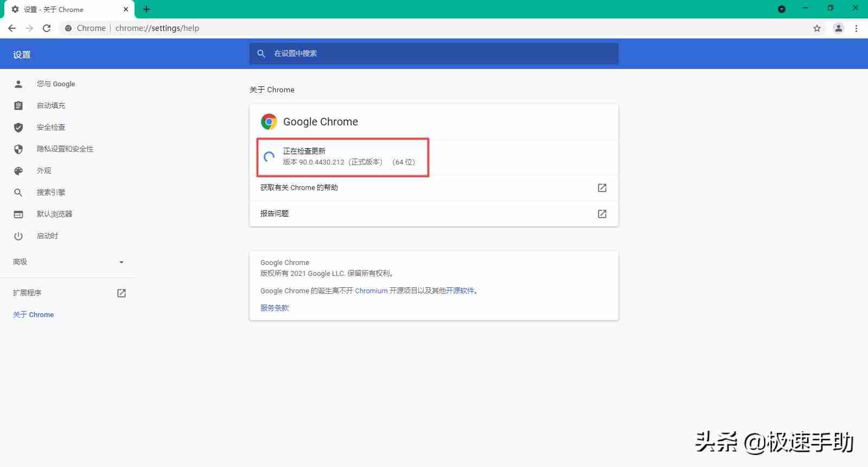Open the 服务条款 terms link

click(x=275, y=308)
